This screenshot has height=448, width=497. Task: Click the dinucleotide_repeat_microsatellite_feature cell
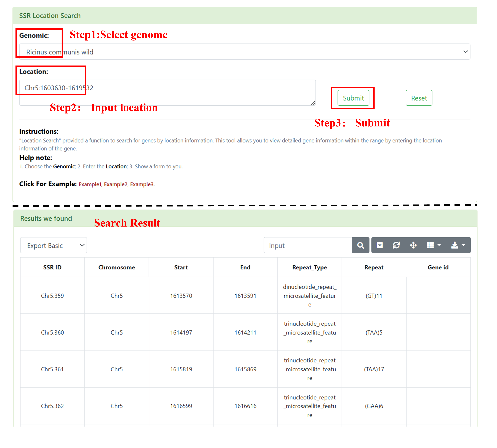[310, 296]
